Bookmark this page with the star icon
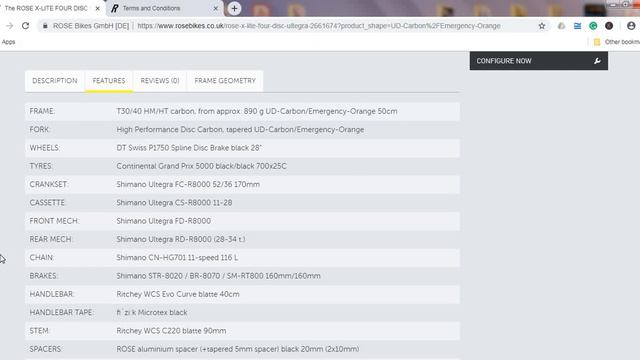This screenshot has height=360, width=640. pyautogui.click(x=542, y=26)
